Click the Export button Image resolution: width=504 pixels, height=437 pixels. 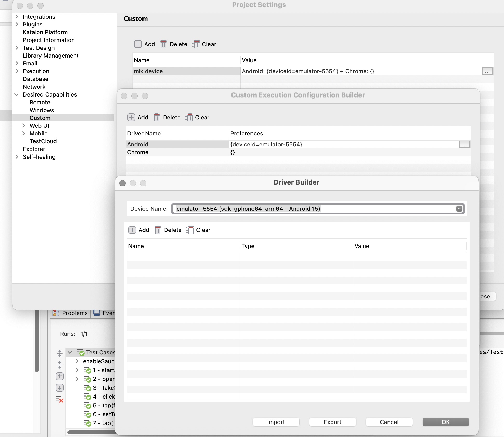tap(332, 422)
